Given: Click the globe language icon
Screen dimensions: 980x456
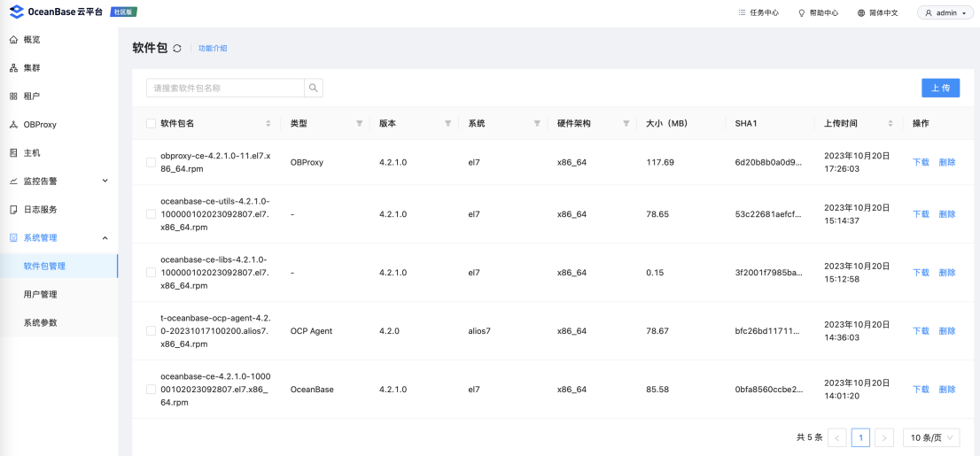Looking at the screenshot, I should (861, 12).
